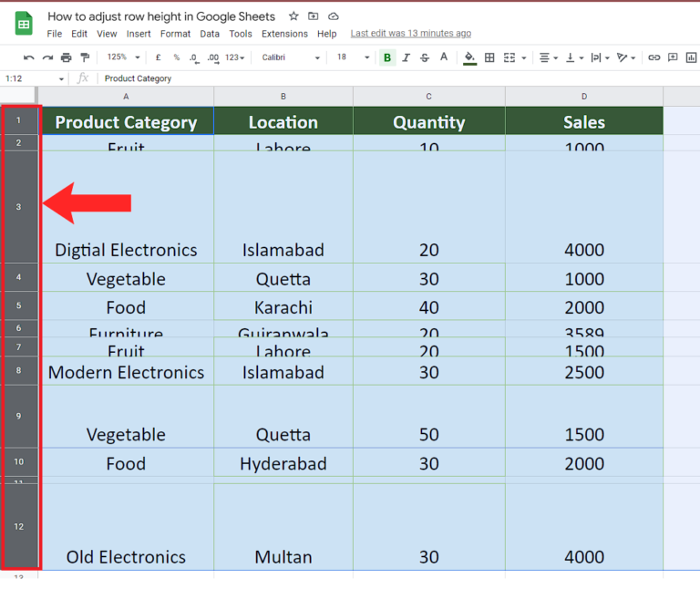Toggle bold formatting button
Viewport: 700px width, 589px height.
[387, 57]
